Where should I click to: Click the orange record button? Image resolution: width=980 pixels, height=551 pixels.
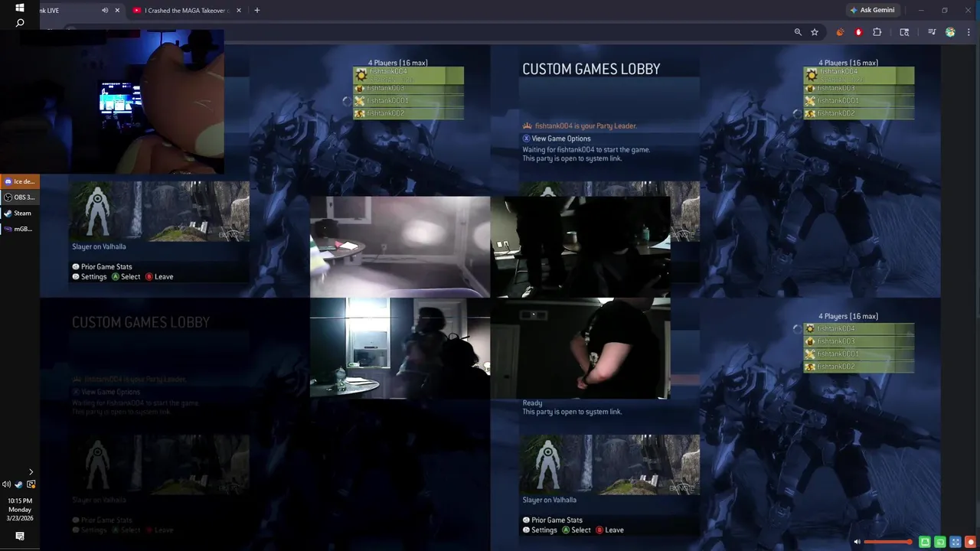point(971,542)
